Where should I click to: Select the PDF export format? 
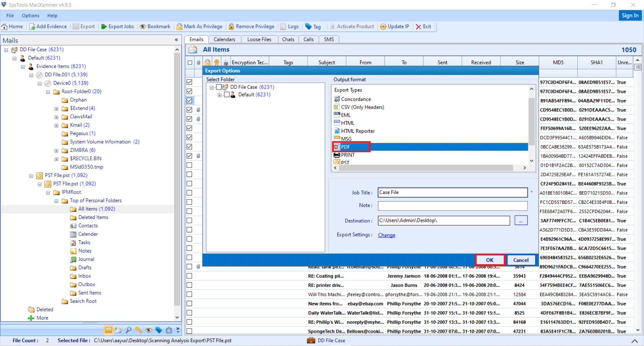[345, 147]
